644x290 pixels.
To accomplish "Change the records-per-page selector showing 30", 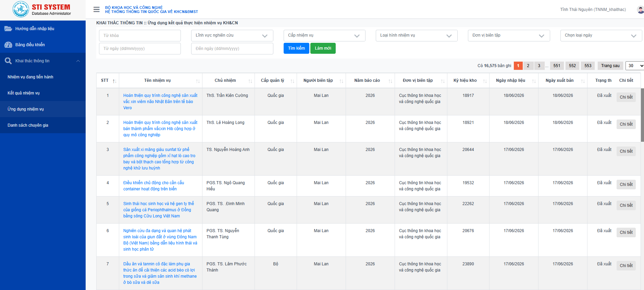I will point(635,66).
